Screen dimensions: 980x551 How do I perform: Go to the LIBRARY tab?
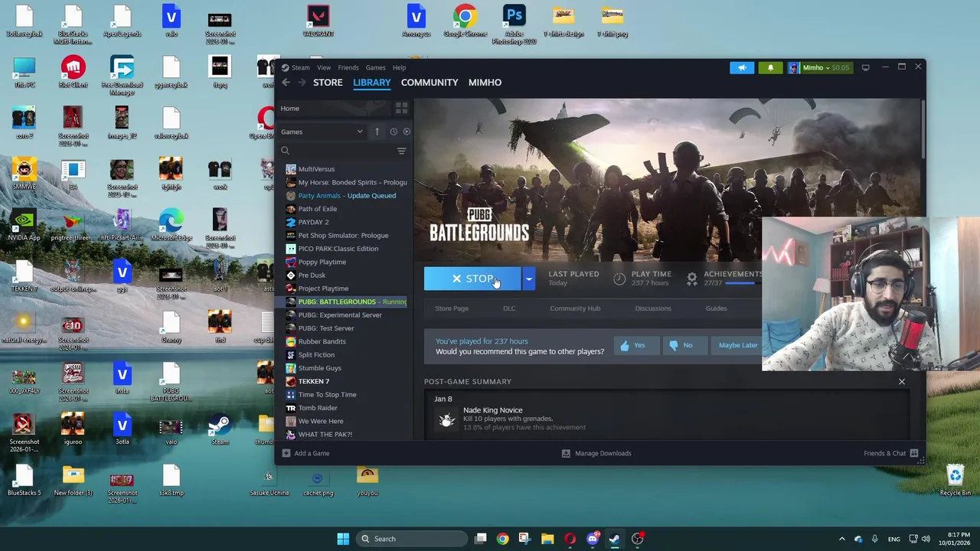(372, 83)
